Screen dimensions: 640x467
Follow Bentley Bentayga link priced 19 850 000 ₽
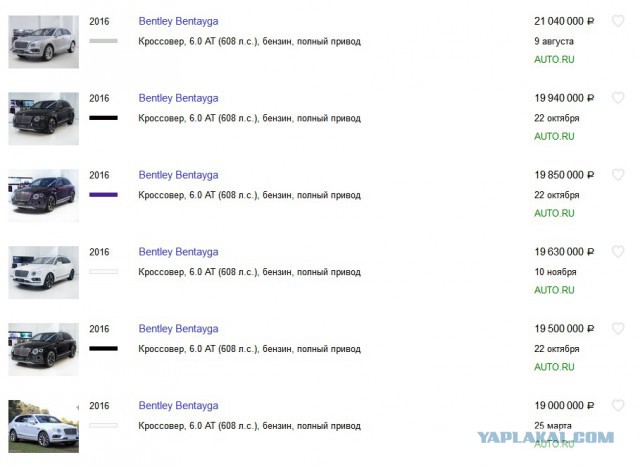178,175
